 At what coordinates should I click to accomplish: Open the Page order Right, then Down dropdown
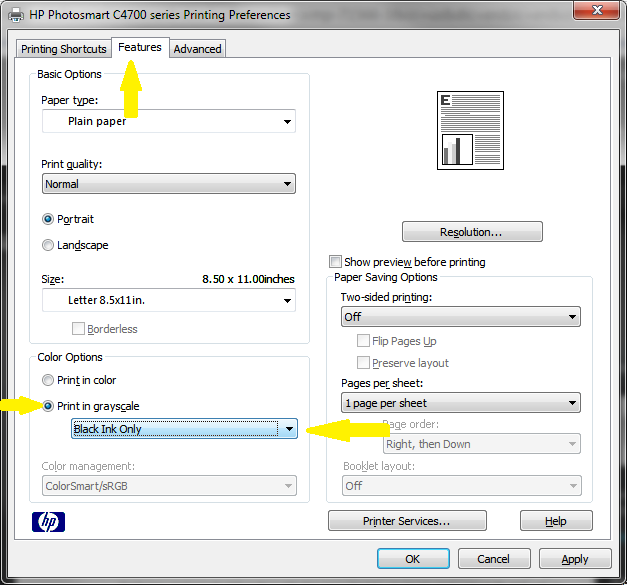point(482,444)
